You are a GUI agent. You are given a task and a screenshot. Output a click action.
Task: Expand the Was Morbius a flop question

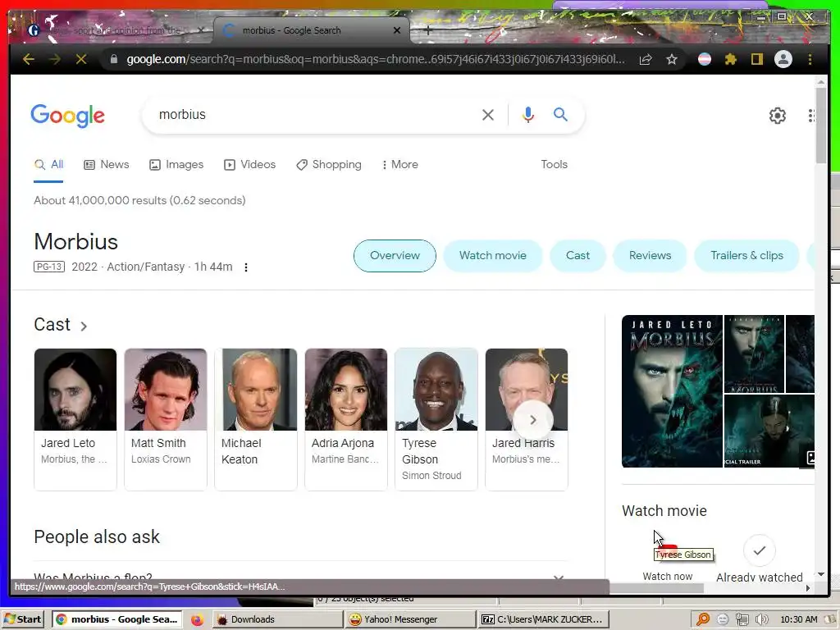[300, 577]
